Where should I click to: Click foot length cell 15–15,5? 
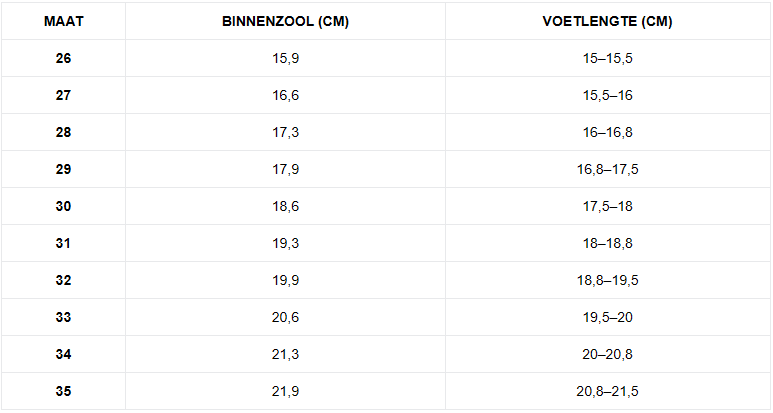pyautogui.click(x=607, y=59)
